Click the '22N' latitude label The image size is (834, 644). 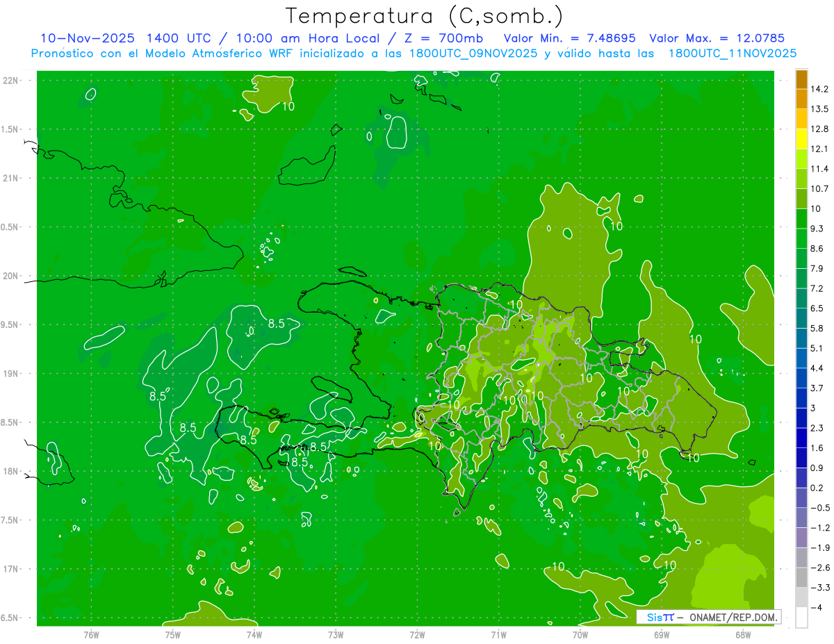point(12,81)
